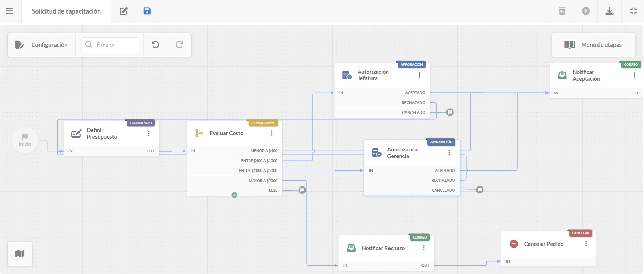
Task: Open options menu of Autorización Jefatura
Action: 419,75
